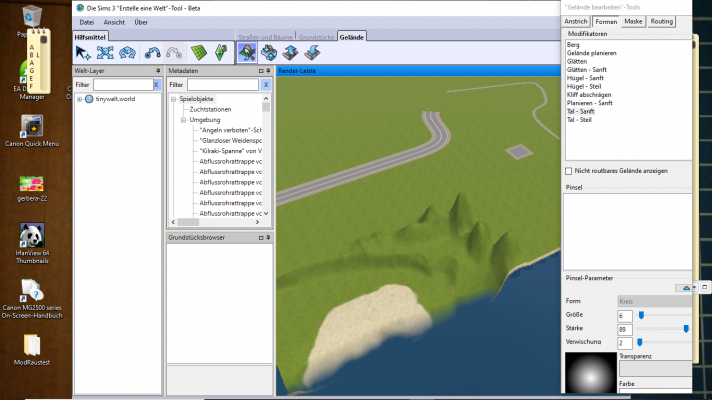Maximize the Metadaten panel
712x400 pixels.
261,71
